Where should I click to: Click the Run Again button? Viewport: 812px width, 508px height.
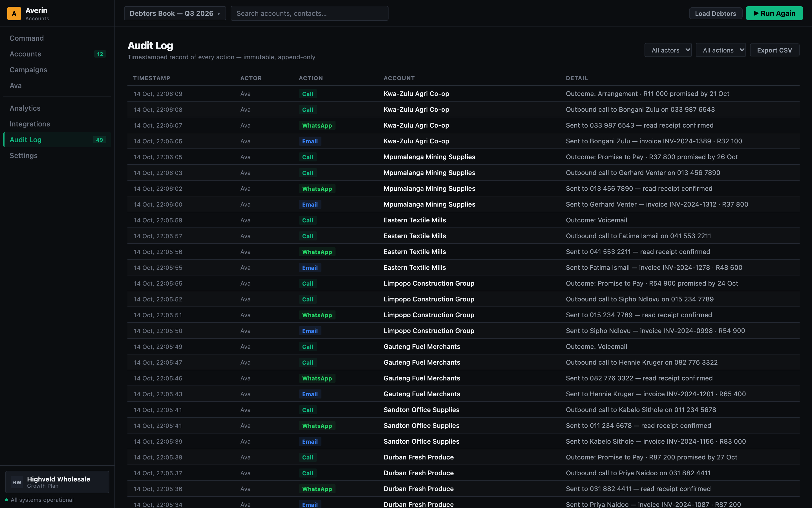coord(774,14)
